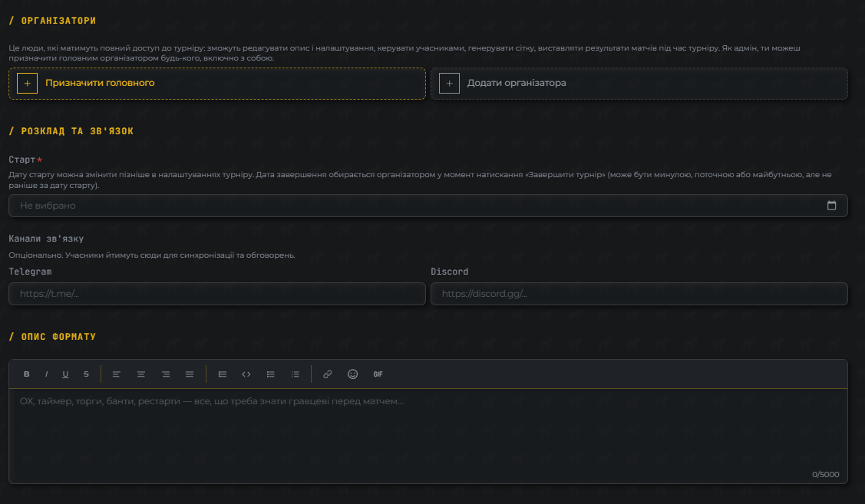Focus the Discord invite field

click(x=639, y=293)
